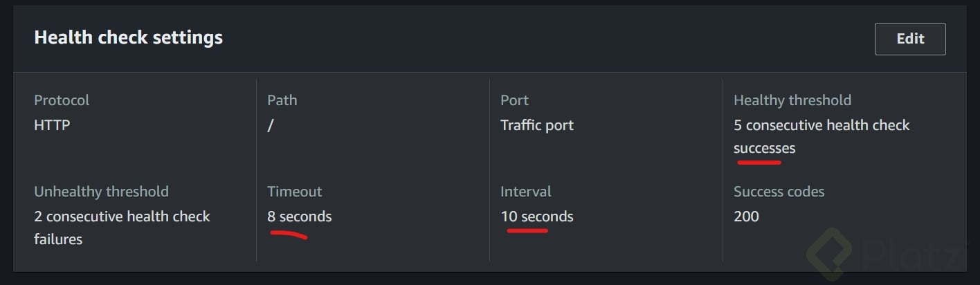Click the Health check settings heading
Image resolution: width=980 pixels, height=285 pixels.
pyautogui.click(x=129, y=37)
